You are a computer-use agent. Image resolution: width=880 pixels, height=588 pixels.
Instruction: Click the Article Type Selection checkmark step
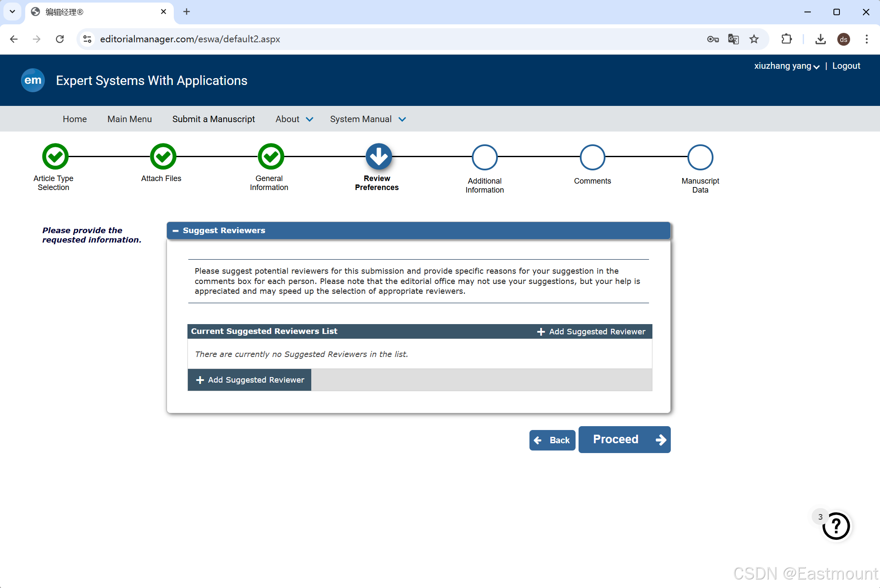pos(55,157)
